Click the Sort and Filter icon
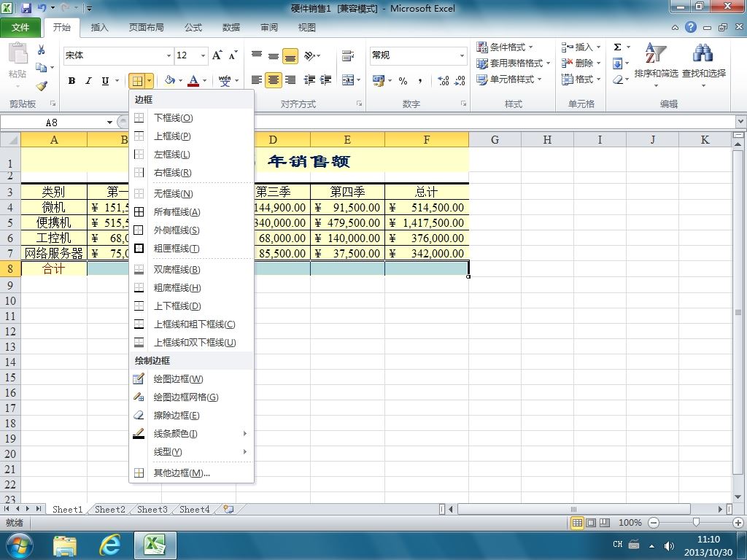747x560 pixels. click(x=656, y=53)
